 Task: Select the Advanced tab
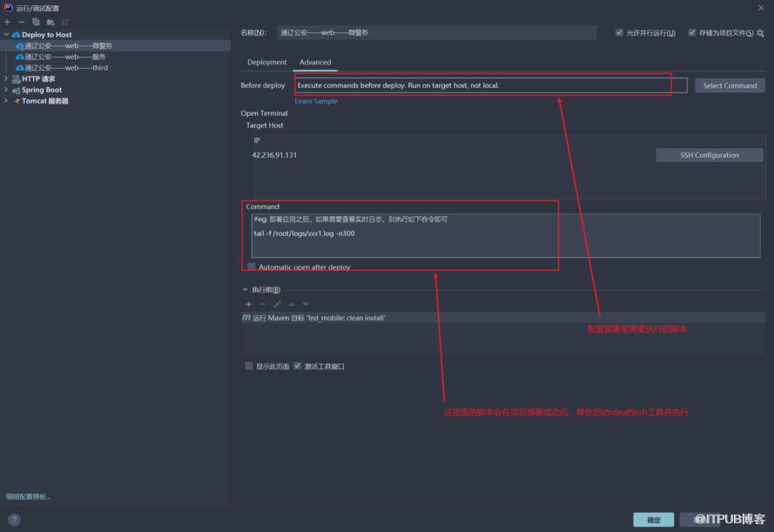[x=315, y=62]
